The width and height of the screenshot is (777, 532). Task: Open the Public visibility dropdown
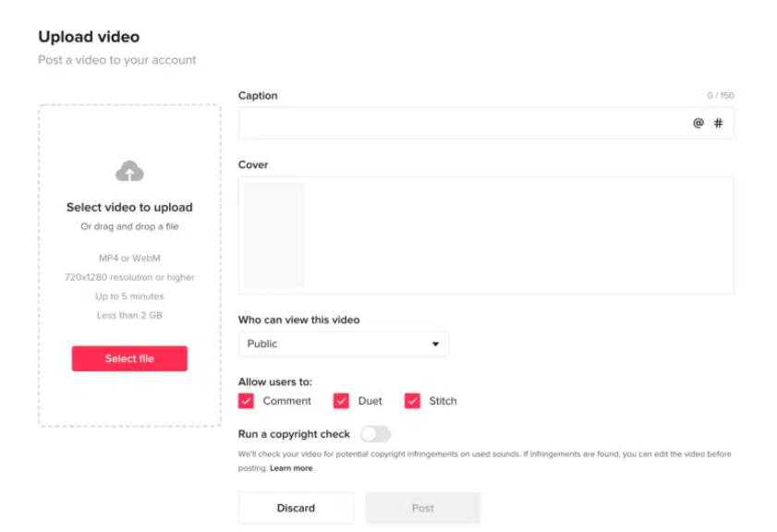(344, 344)
